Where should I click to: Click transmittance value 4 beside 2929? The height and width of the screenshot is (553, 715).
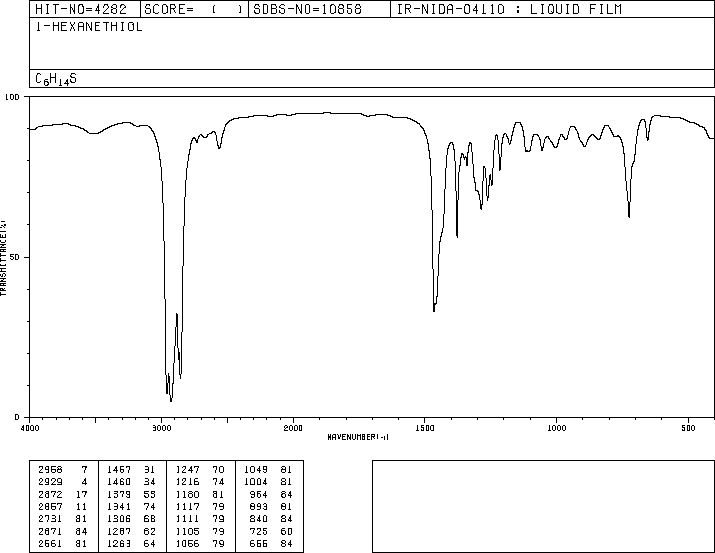[x=84, y=482]
